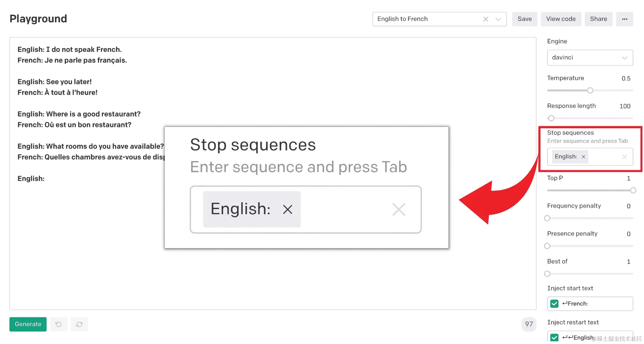
Task: Click the Share button
Action: click(x=598, y=19)
